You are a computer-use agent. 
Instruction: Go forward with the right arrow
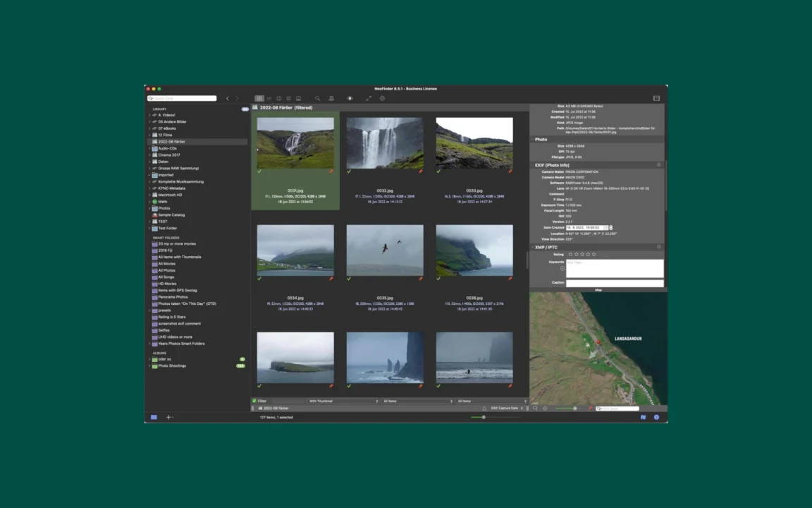coord(237,99)
